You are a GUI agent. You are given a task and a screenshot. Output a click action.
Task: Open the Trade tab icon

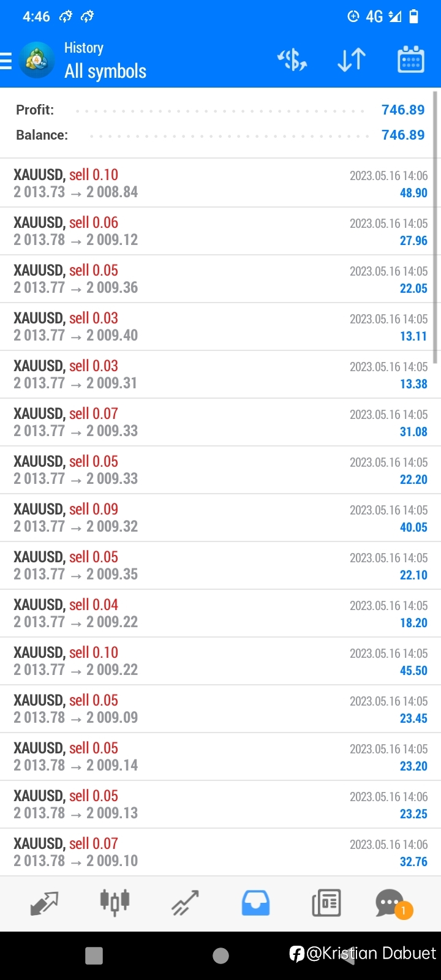[x=185, y=903]
